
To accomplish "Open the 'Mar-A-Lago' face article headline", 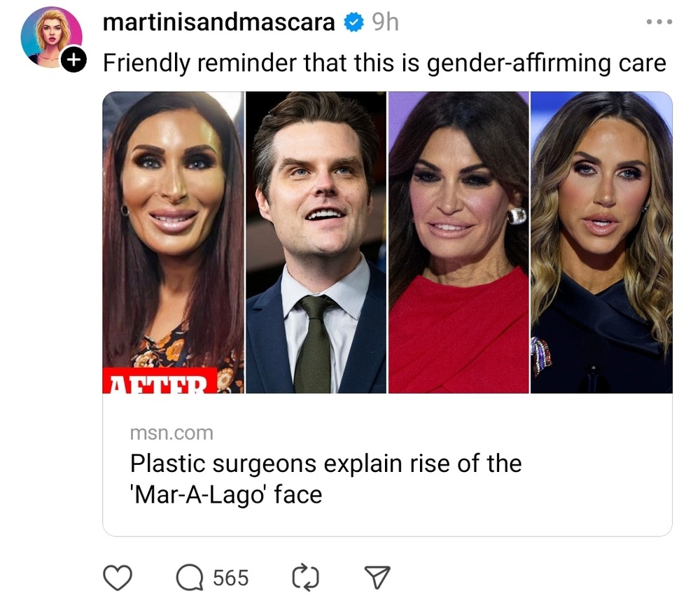I will point(326,479).
